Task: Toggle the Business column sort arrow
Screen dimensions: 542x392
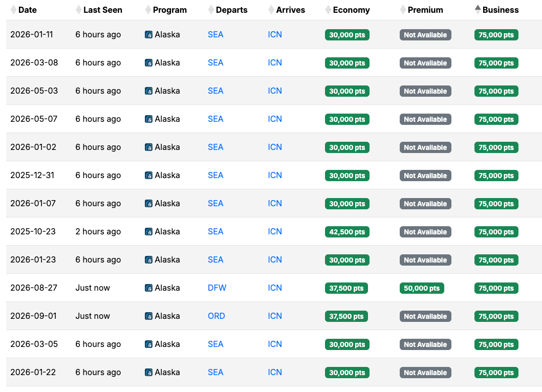Action: pyautogui.click(x=478, y=10)
